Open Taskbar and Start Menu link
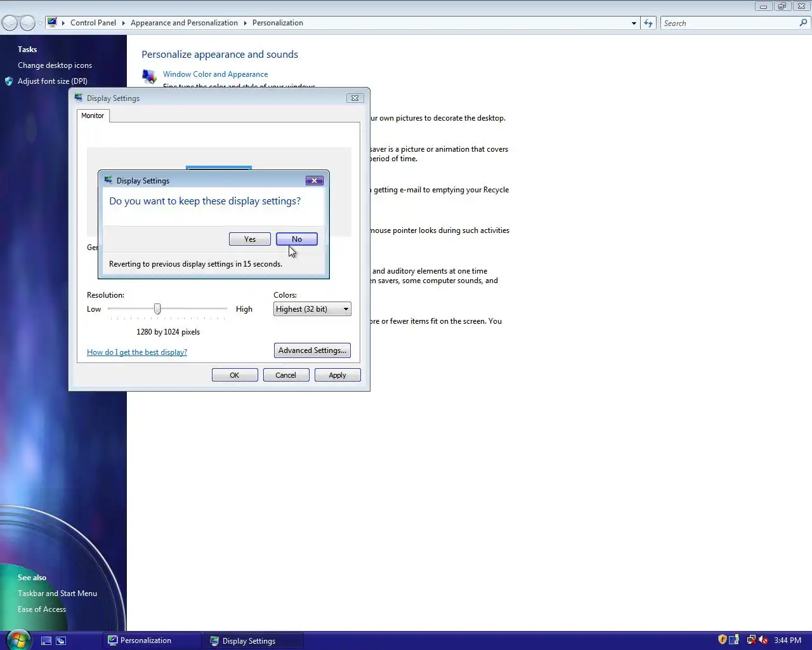 click(x=57, y=594)
